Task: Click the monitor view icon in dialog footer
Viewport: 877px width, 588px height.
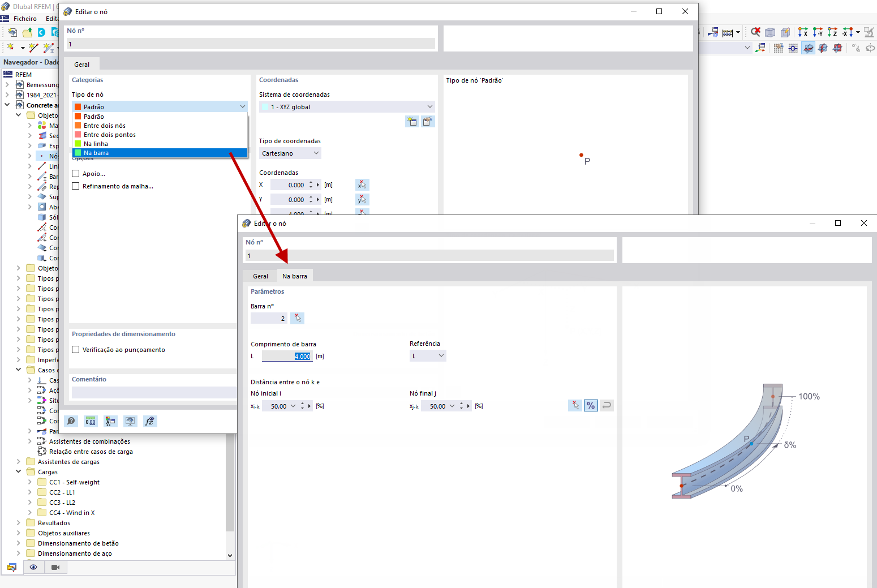Action: click(x=130, y=421)
